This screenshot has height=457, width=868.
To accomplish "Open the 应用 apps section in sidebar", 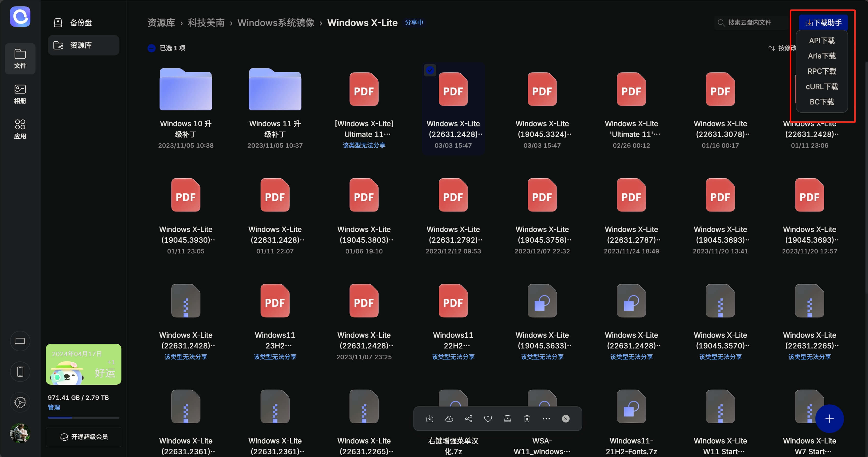I will (x=20, y=129).
